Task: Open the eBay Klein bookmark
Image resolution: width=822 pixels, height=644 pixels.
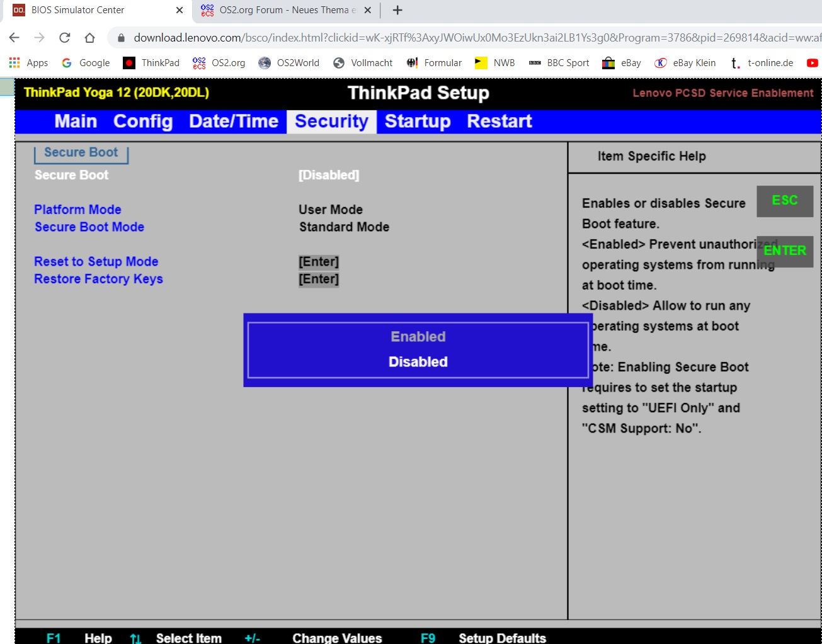Action: pos(685,63)
